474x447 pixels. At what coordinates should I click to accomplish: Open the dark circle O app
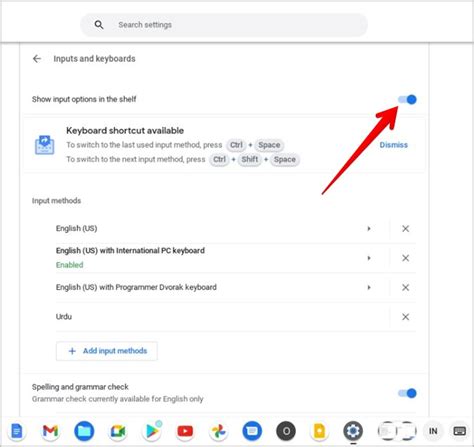pyautogui.click(x=286, y=431)
